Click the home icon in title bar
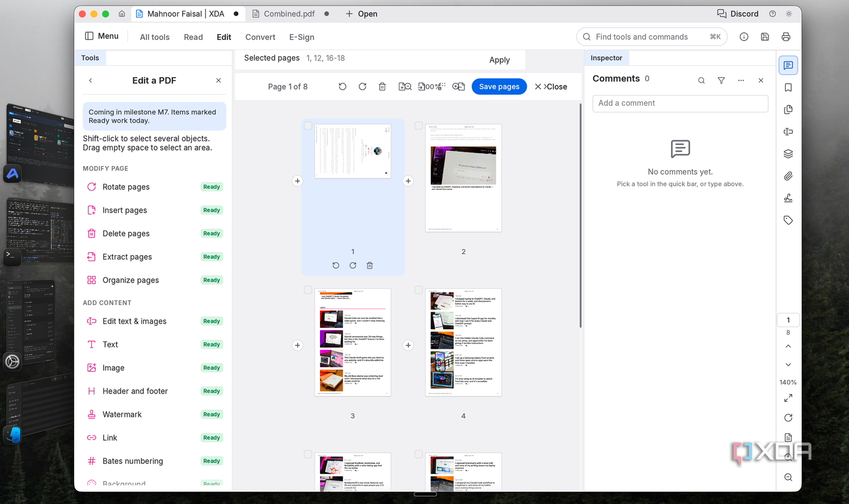This screenshot has width=849, height=504. tap(122, 14)
